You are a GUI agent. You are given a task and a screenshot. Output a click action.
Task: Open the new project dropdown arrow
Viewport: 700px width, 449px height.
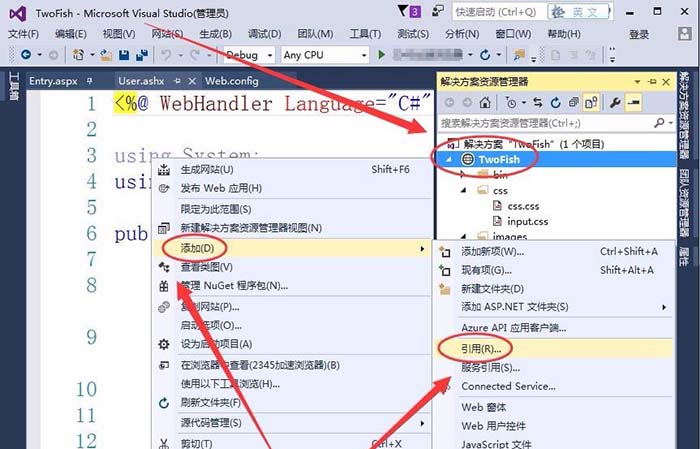(92, 55)
